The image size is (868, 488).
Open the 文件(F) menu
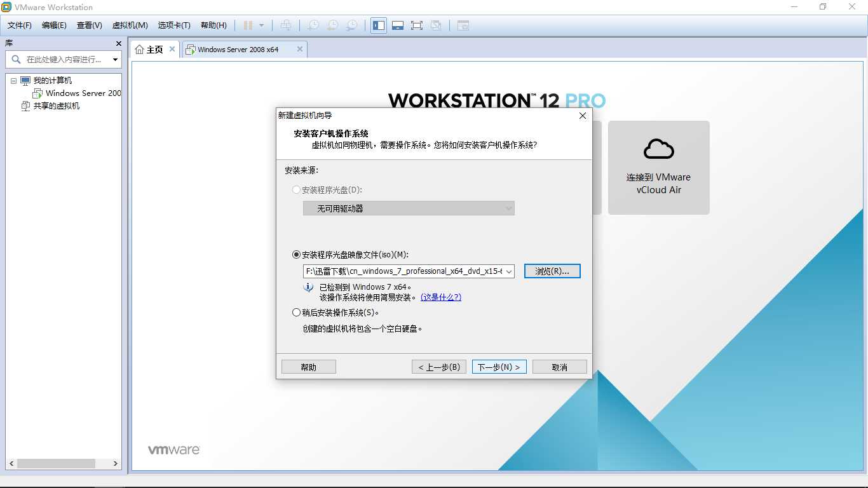pyautogui.click(x=20, y=25)
